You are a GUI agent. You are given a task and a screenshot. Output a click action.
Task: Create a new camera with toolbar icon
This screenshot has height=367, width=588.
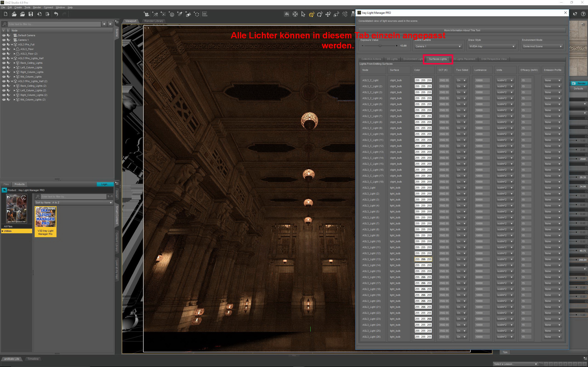[146, 14]
